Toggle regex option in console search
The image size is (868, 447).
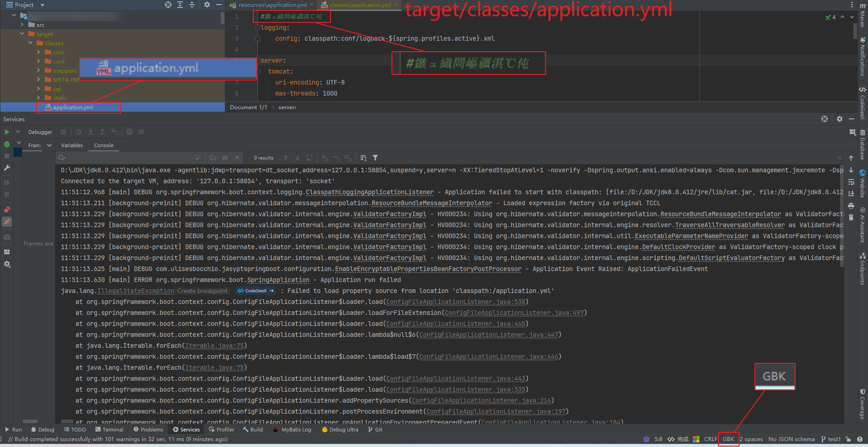click(237, 158)
